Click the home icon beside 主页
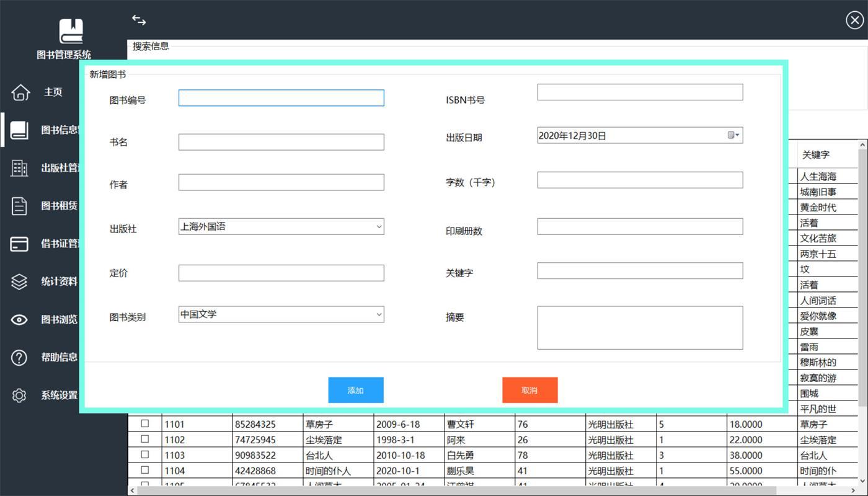Viewport: 868px width, 496px height. coord(20,92)
